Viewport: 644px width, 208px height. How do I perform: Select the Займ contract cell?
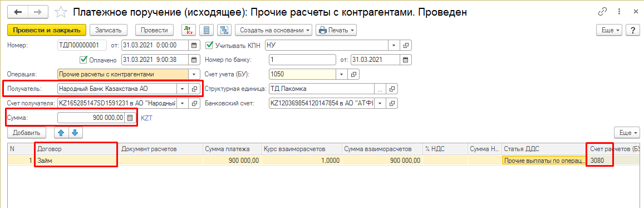tap(77, 161)
